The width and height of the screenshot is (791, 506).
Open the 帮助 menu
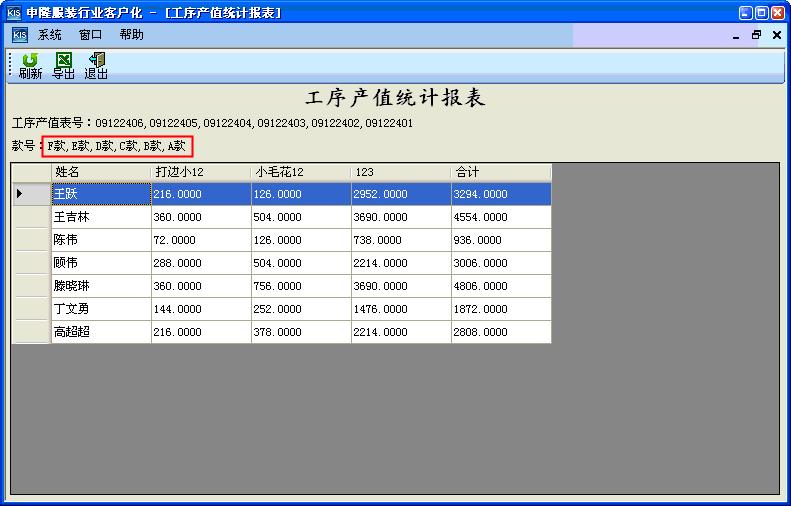tap(131, 35)
